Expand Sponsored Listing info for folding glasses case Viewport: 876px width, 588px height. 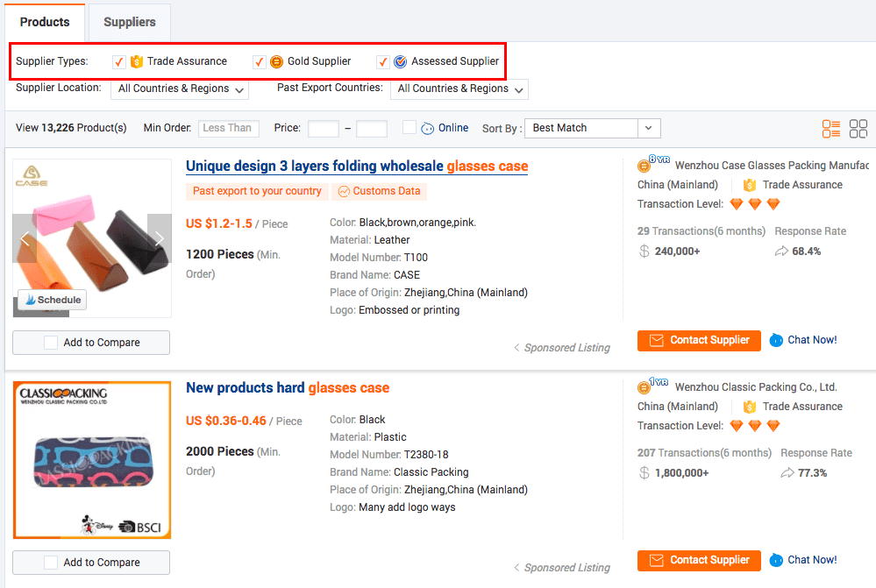click(561, 348)
